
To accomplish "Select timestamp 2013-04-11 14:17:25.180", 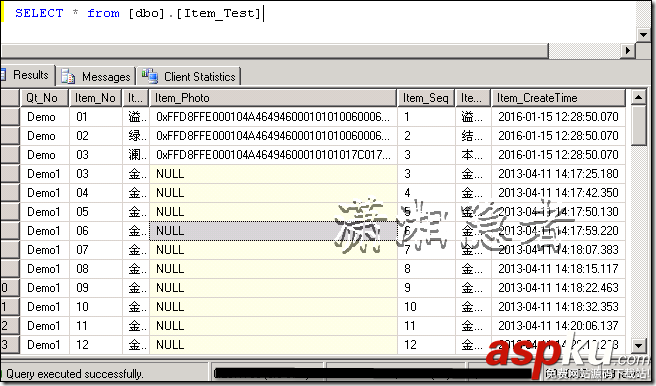I will tap(558, 174).
